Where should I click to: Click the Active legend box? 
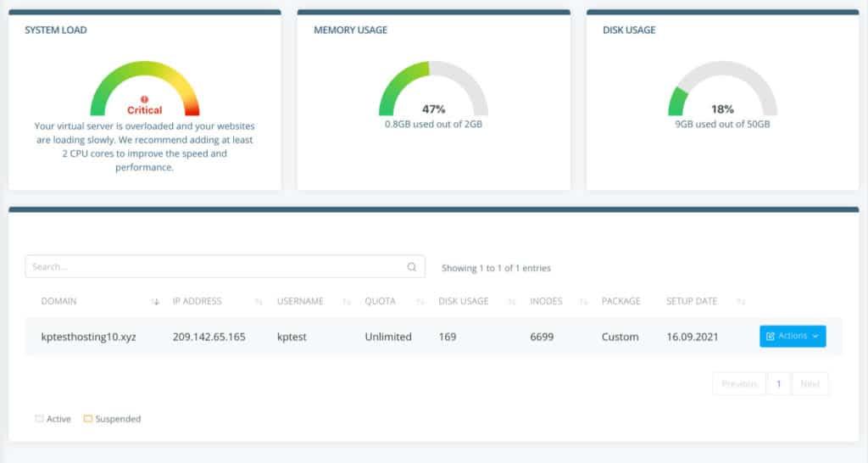(x=39, y=419)
